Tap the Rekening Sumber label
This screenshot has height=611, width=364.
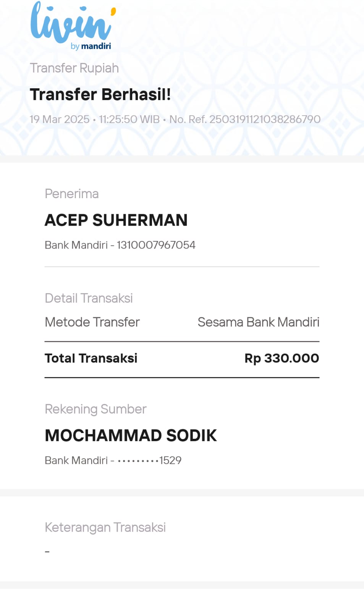click(x=95, y=409)
